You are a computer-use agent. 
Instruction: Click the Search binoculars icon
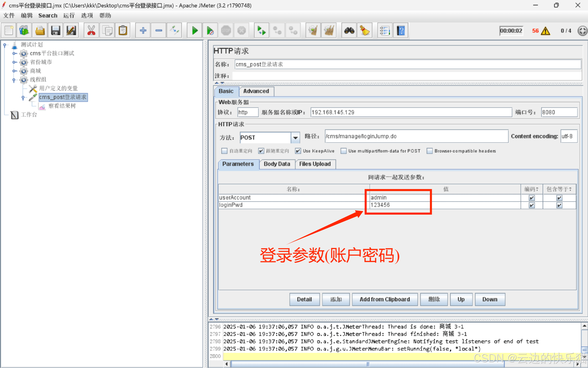(349, 31)
